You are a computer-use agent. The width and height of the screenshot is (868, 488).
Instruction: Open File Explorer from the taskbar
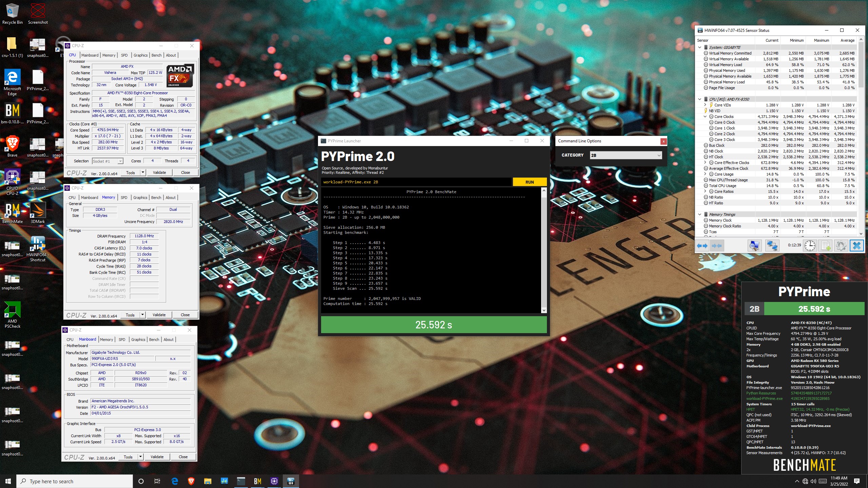click(208, 481)
